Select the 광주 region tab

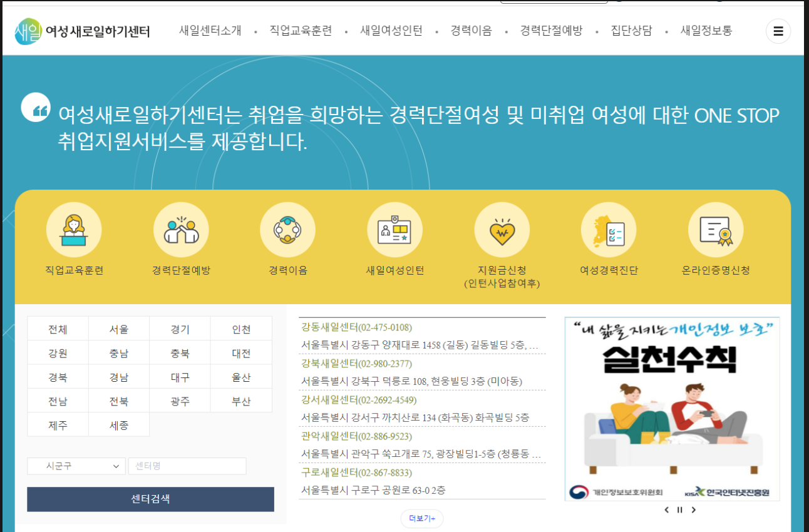[x=180, y=401]
